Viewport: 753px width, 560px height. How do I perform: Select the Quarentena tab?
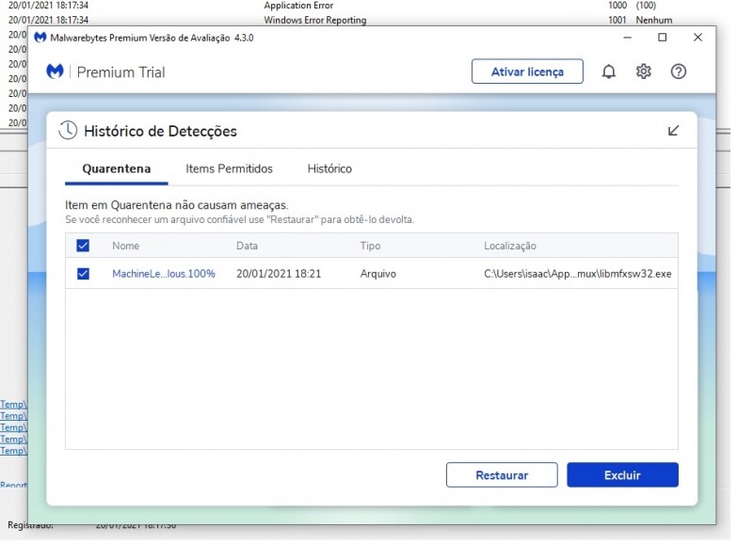[116, 169]
